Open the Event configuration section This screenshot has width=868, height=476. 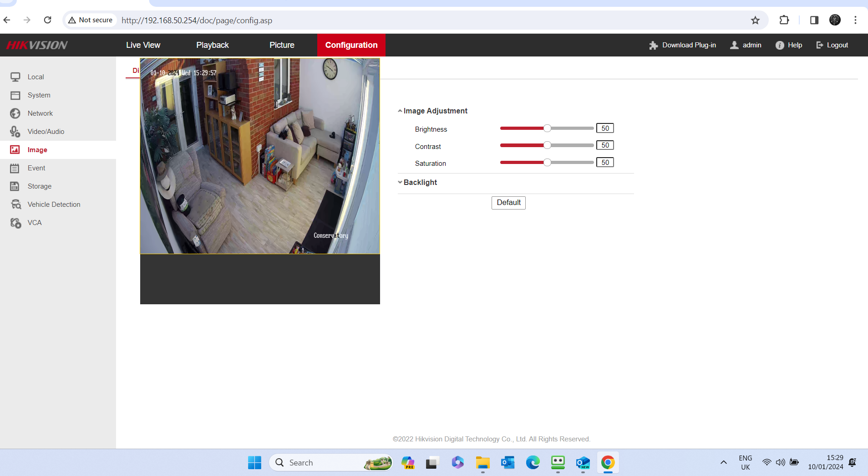click(x=15, y=168)
